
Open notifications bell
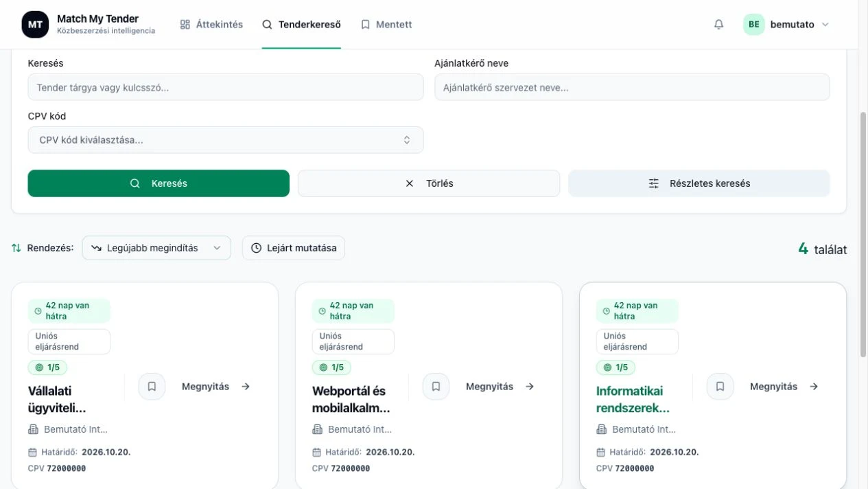click(x=718, y=25)
